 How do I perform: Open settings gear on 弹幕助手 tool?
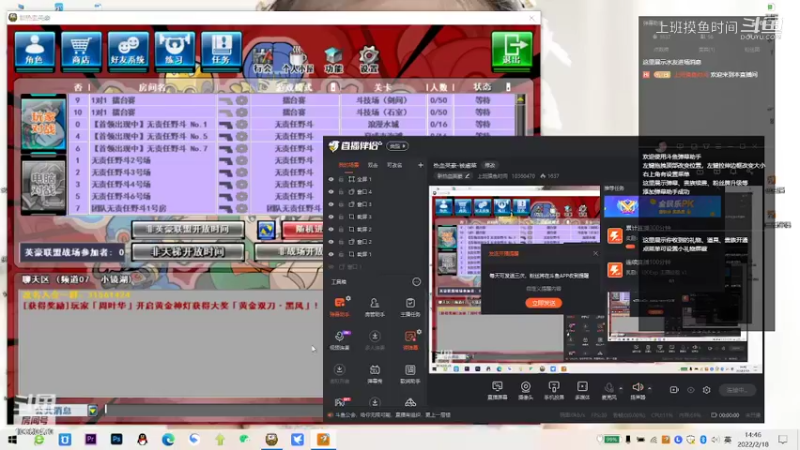tap(348, 298)
